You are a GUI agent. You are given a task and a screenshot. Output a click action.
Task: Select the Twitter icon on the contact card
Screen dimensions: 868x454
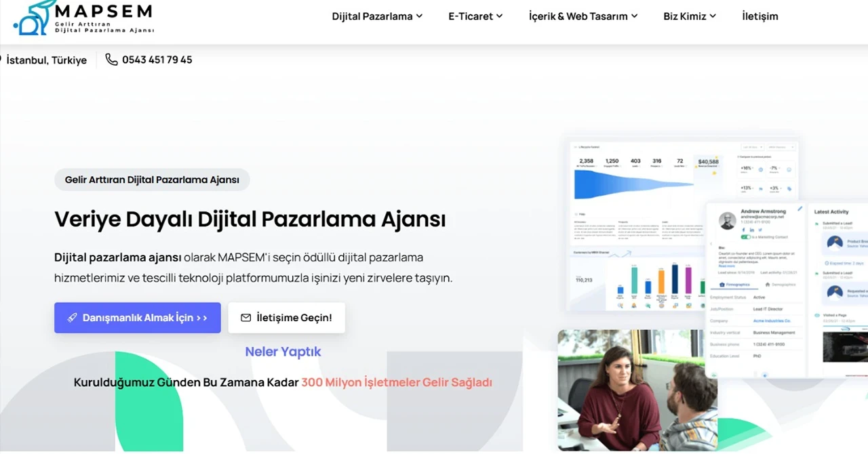pyautogui.click(x=760, y=230)
